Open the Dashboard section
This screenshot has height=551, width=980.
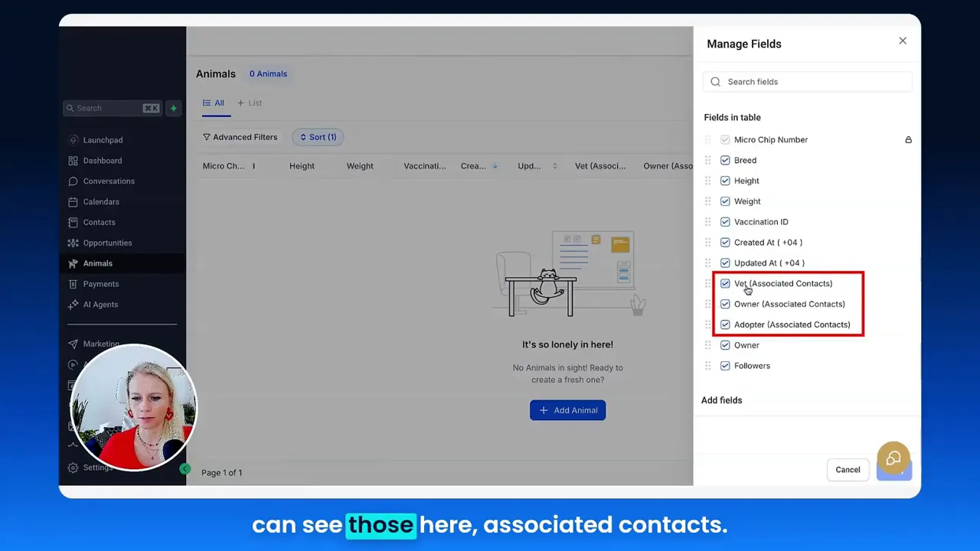point(102,161)
